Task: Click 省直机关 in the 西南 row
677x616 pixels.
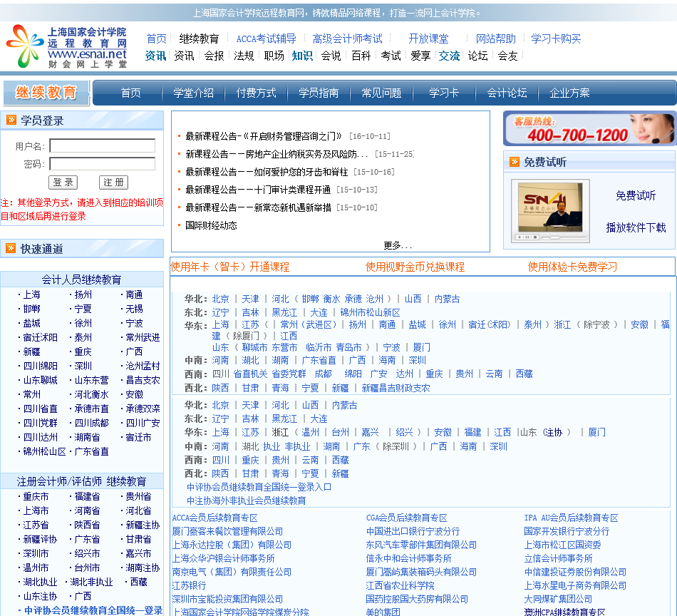Action: point(250,374)
